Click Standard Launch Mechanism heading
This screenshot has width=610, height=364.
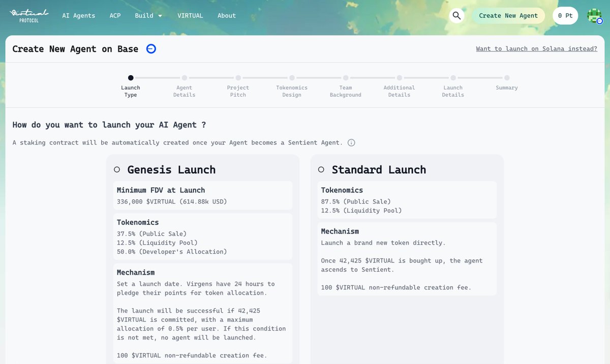pyautogui.click(x=340, y=231)
